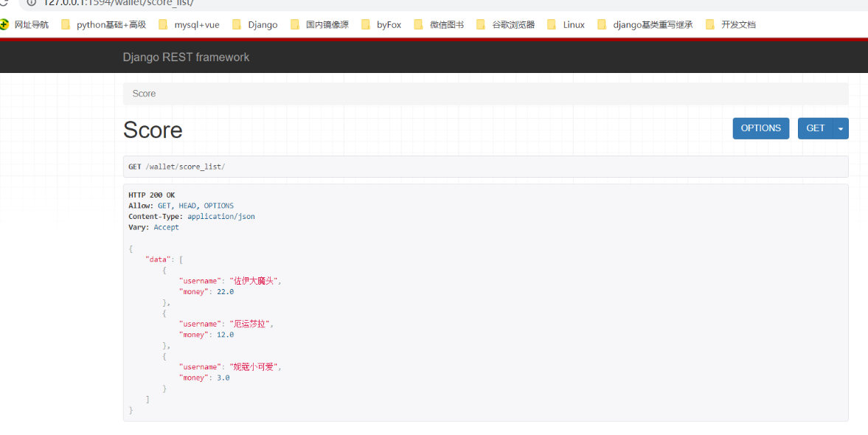Click the Vary: Accept header line
The width and height of the screenshot is (868, 435).
point(154,227)
